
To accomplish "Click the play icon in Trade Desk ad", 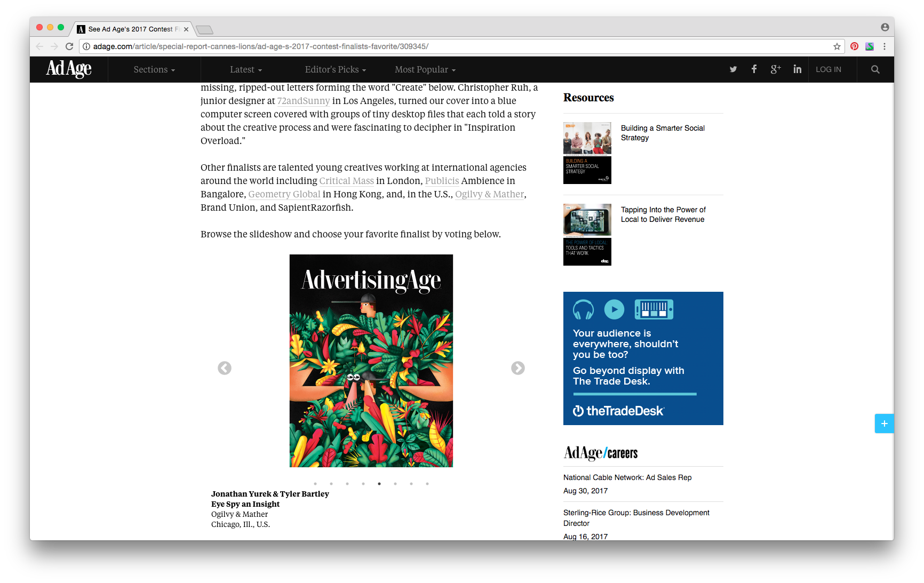I will (x=614, y=309).
